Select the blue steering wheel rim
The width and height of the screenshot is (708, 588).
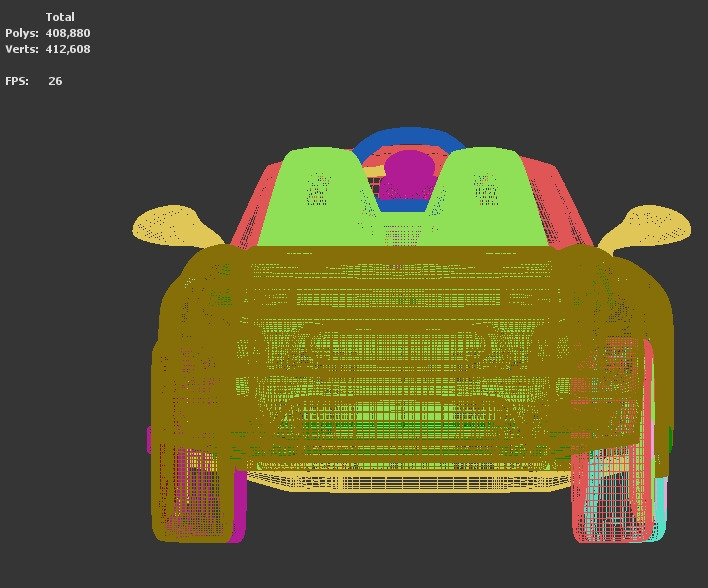(x=409, y=135)
